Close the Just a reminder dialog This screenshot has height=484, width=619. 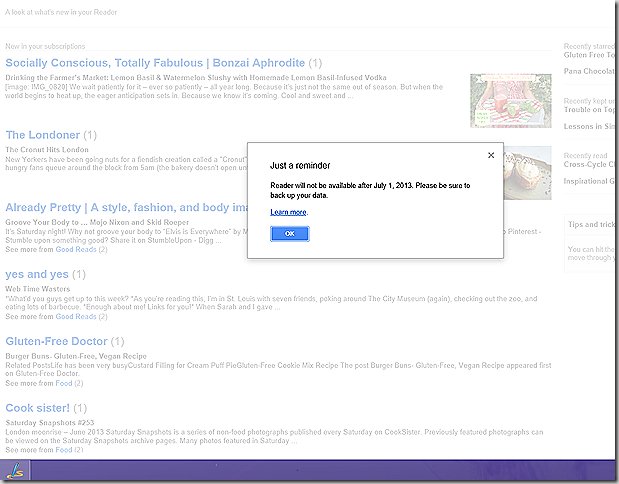[491, 155]
